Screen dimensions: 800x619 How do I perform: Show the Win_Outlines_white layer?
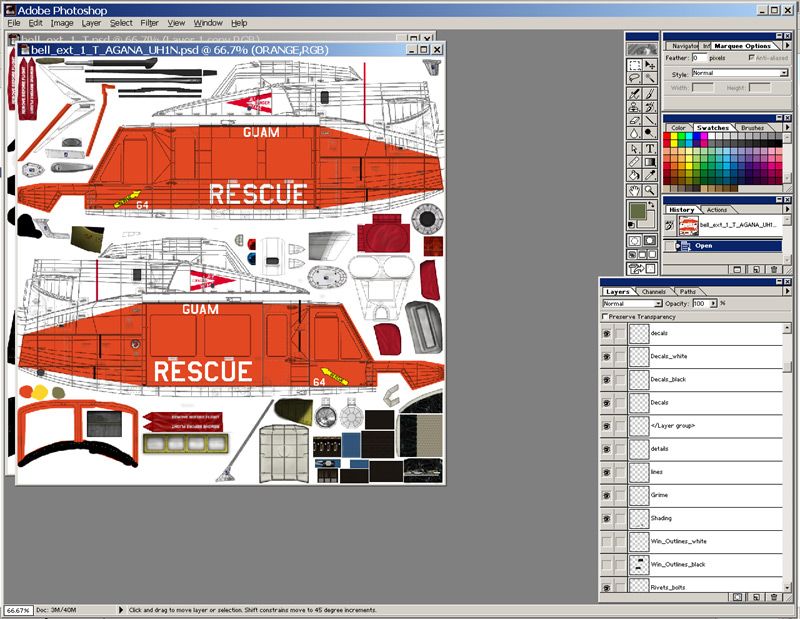(607, 541)
